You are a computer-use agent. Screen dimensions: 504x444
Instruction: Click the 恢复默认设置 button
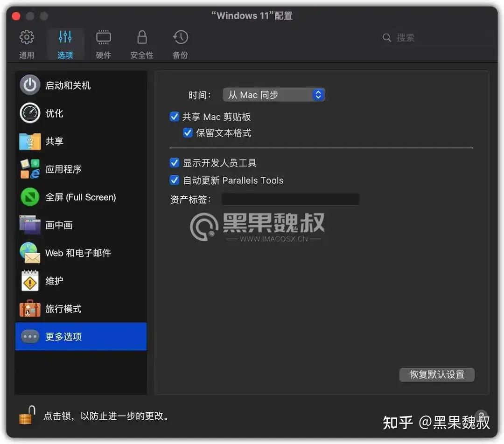(436, 375)
